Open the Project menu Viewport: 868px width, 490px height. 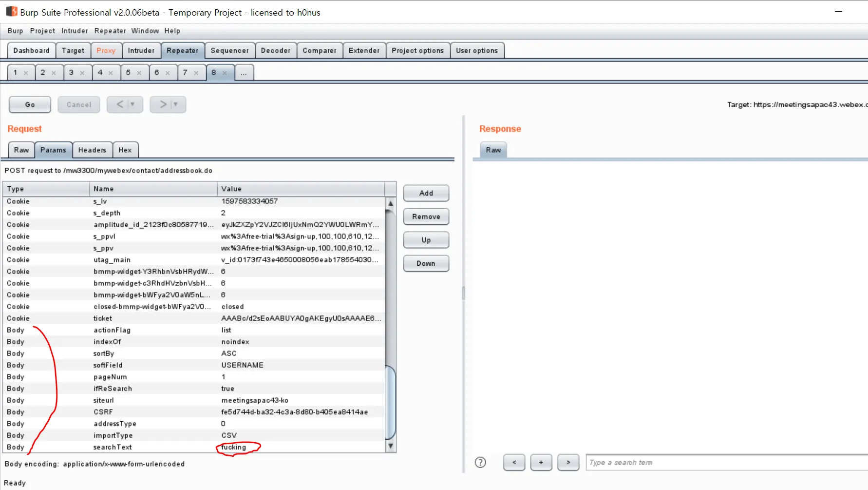pos(42,31)
